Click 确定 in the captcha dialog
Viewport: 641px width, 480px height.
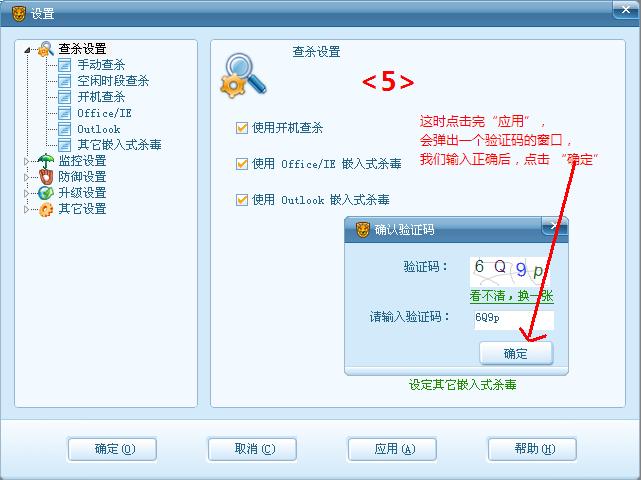pyautogui.click(x=516, y=353)
